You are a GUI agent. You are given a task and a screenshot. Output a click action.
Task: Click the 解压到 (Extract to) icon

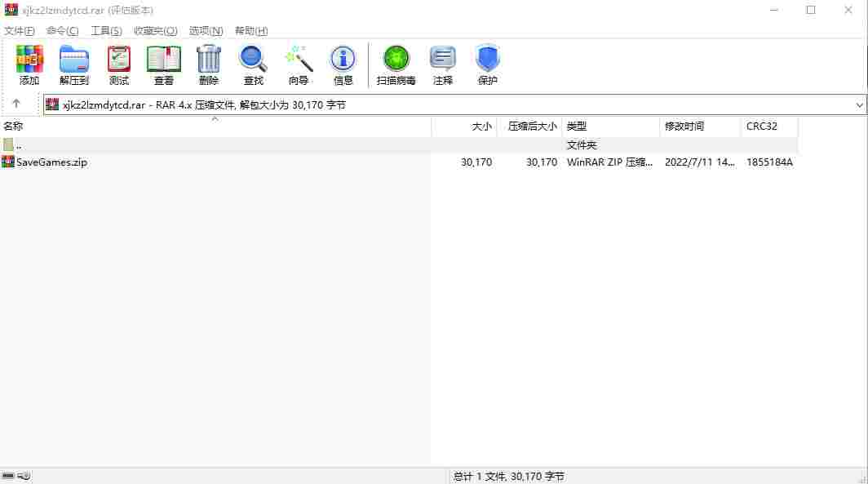coord(74,64)
